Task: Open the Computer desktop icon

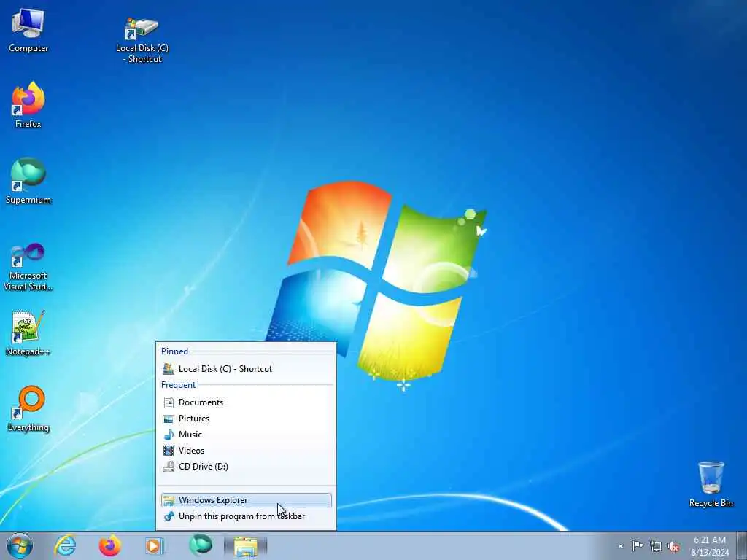Action: point(28,29)
